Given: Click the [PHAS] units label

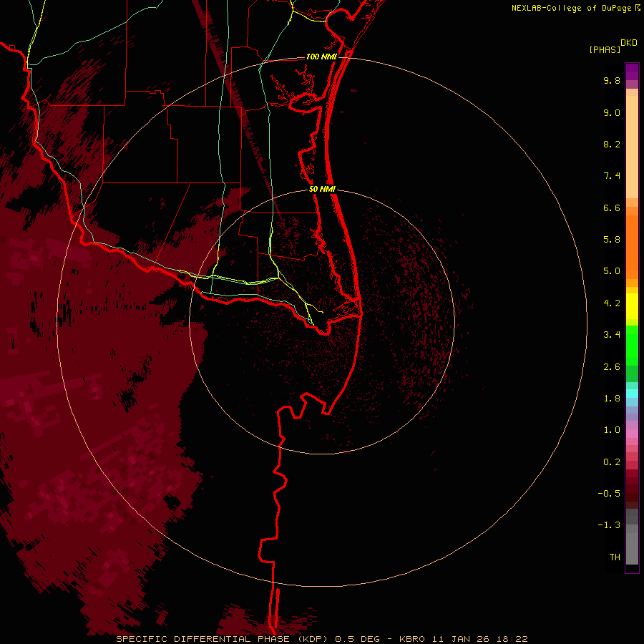Looking at the screenshot, I should [x=605, y=49].
